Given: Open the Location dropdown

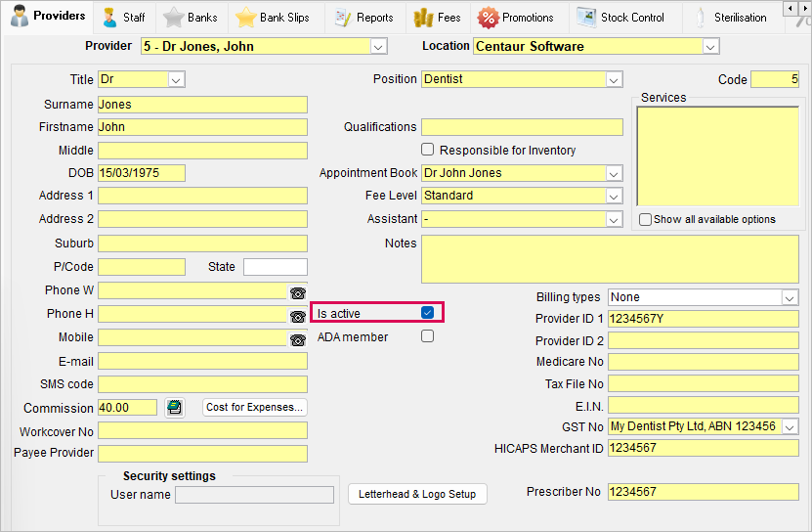Looking at the screenshot, I should pyautogui.click(x=710, y=47).
